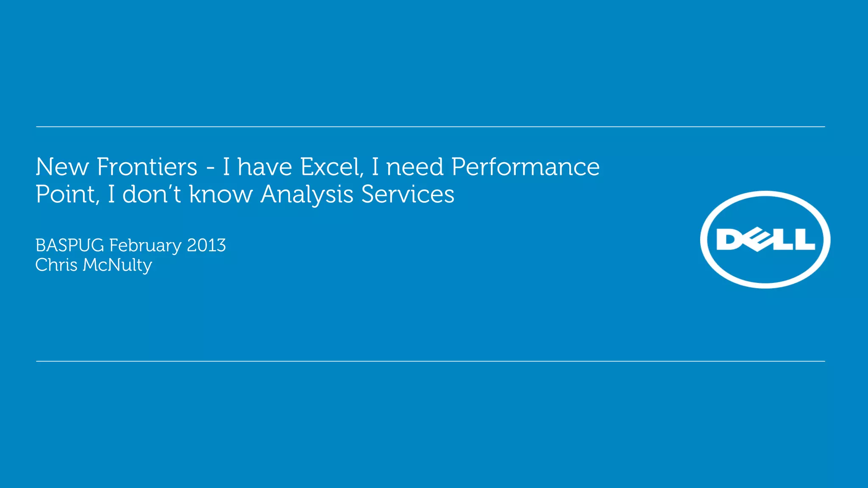
Task: Select the words "New Frontiers" in title
Action: (x=117, y=166)
